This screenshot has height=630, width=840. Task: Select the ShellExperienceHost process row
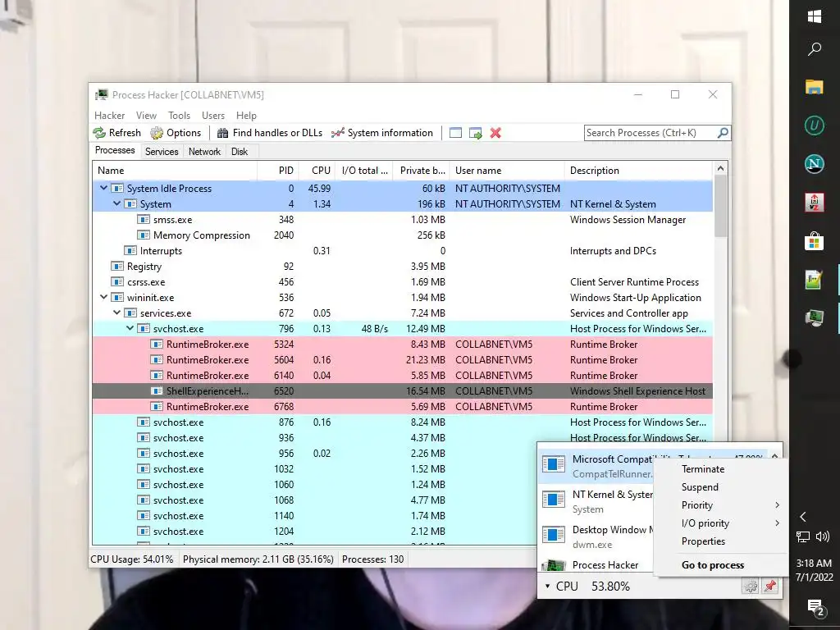click(x=403, y=391)
